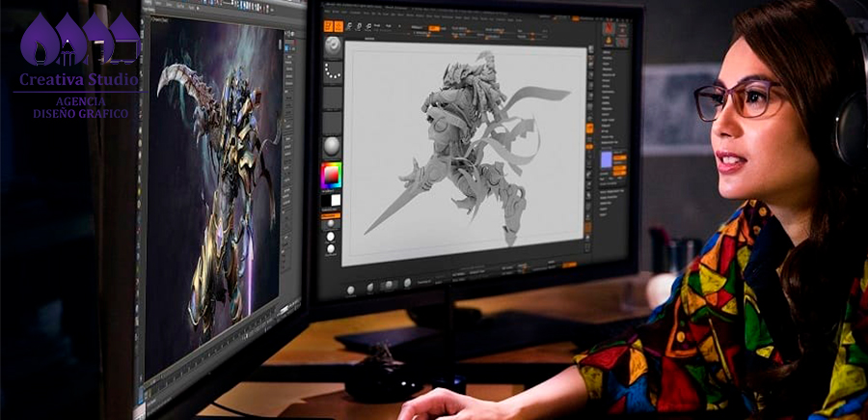
Task: Open the texture thumbnail slot
Action: [332, 123]
